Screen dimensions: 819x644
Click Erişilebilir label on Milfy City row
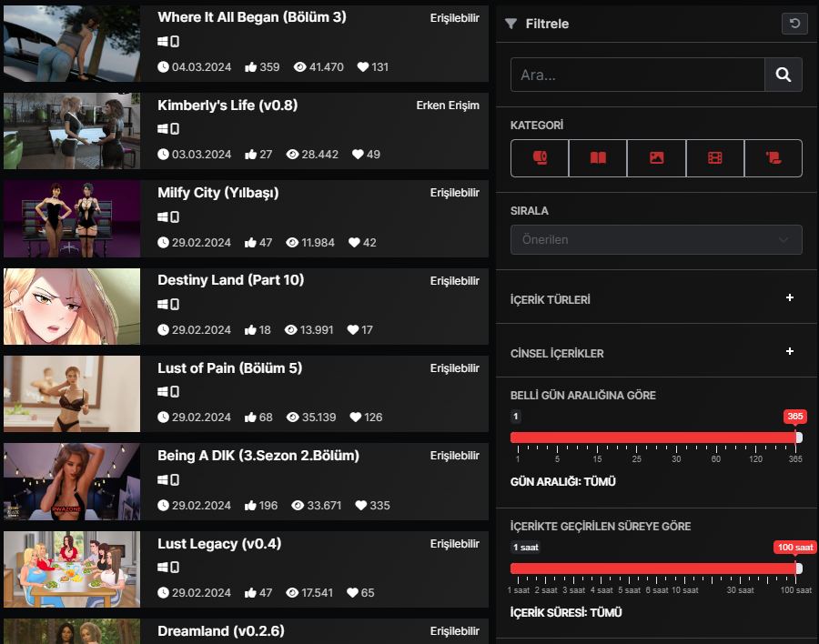[454, 193]
